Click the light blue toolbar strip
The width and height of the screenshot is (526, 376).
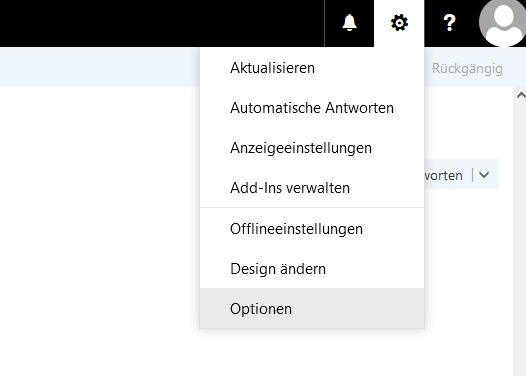pyautogui.click(x=100, y=67)
